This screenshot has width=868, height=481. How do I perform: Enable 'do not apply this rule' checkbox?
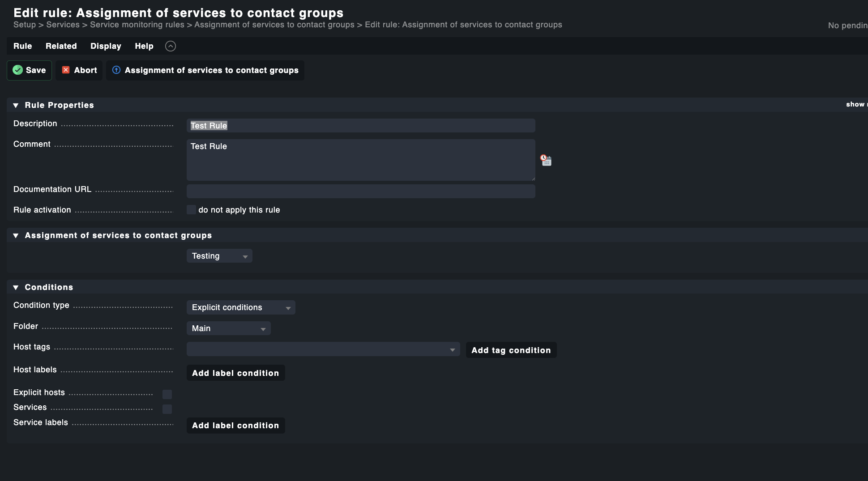click(192, 210)
